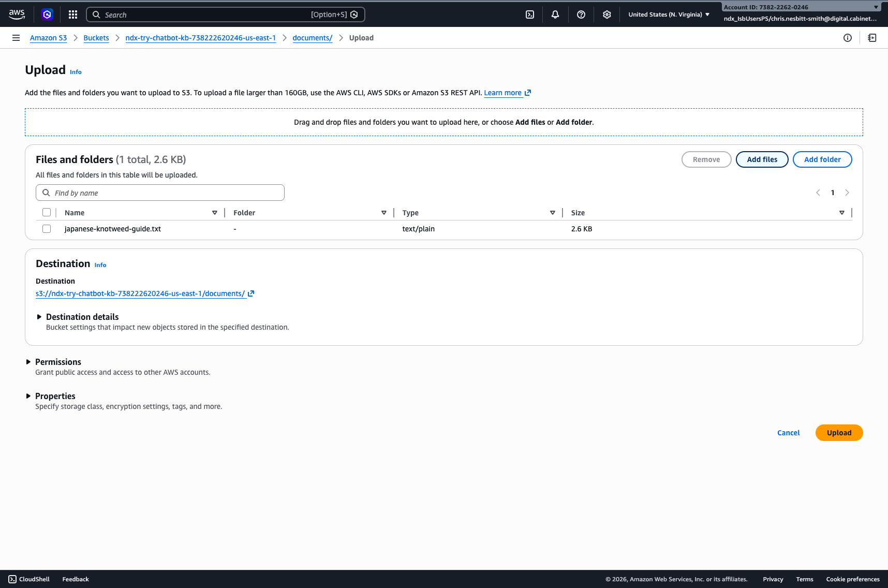This screenshot has height=588, width=888.
Task: Launch the CloudShell terminal icon in the header
Action: tap(529, 14)
